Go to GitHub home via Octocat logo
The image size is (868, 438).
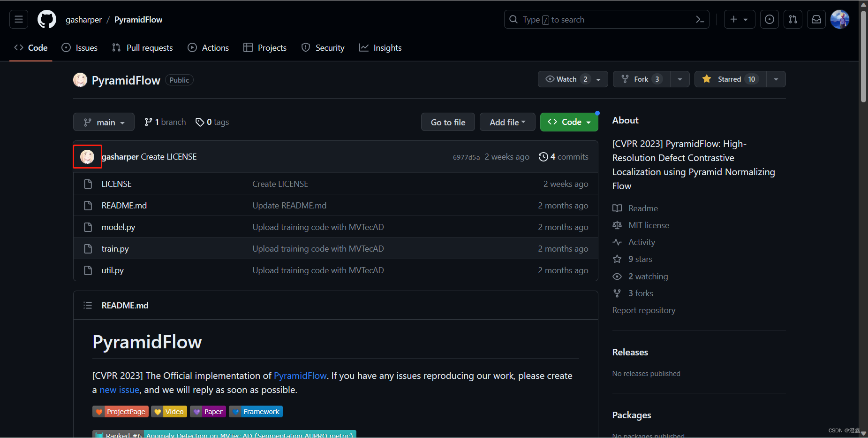pyautogui.click(x=47, y=19)
